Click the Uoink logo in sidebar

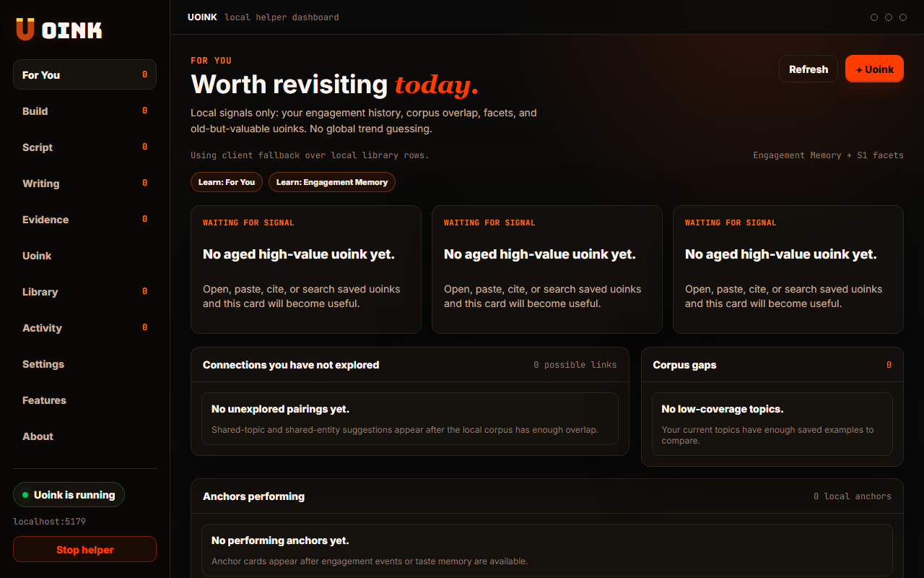(59, 30)
